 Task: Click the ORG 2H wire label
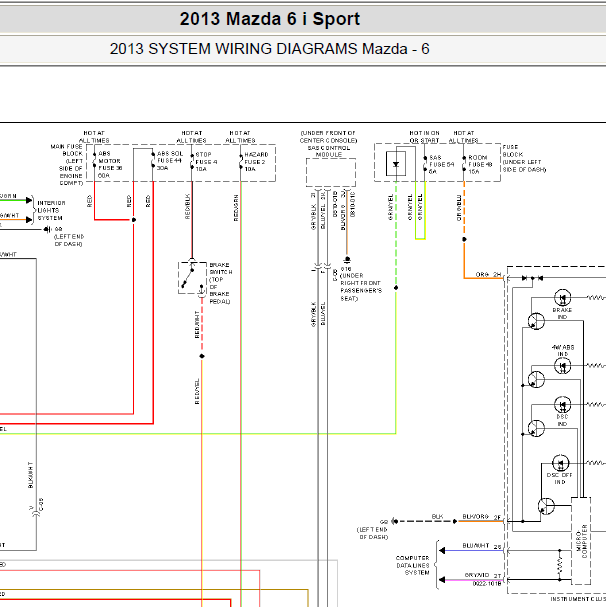pyautogui.click(x=488, y=274)
